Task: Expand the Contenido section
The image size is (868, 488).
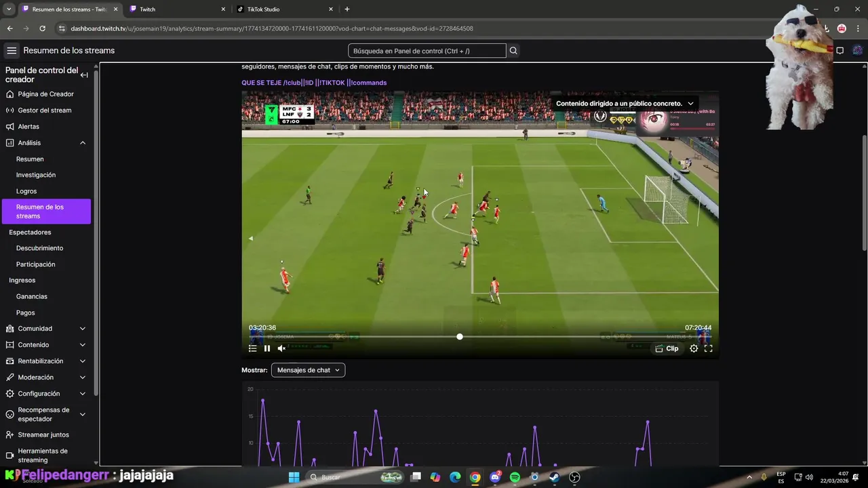Action: pyautogui.click(x=83, y=345)
